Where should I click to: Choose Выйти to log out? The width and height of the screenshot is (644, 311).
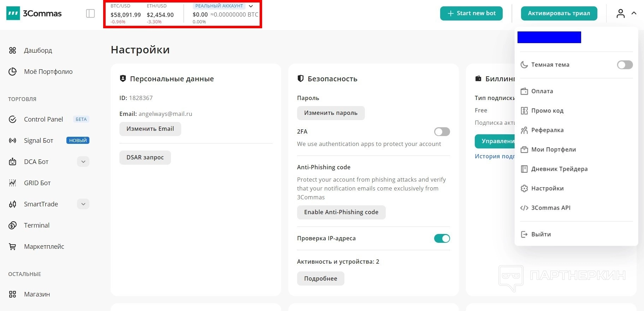click(541, 234)
